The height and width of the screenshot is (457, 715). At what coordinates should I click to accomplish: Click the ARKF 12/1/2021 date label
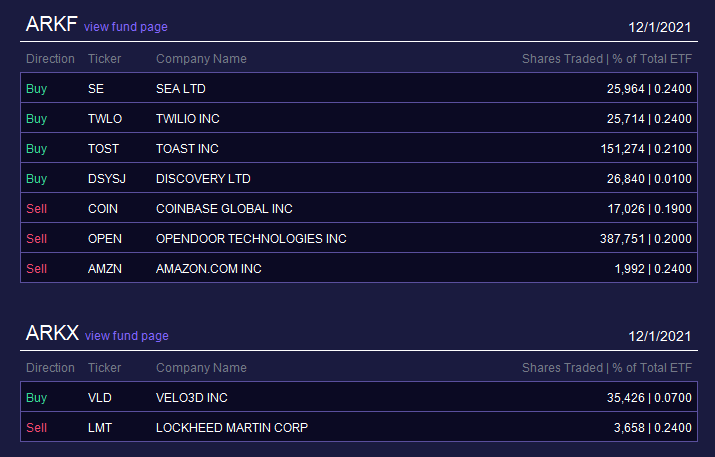point(659,27)
